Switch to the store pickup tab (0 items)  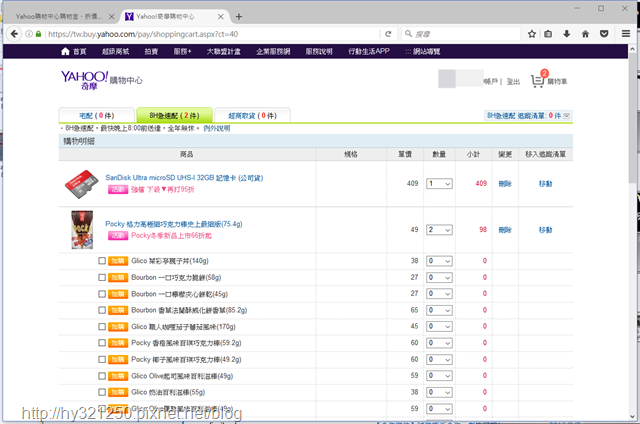tap(252, 115)
